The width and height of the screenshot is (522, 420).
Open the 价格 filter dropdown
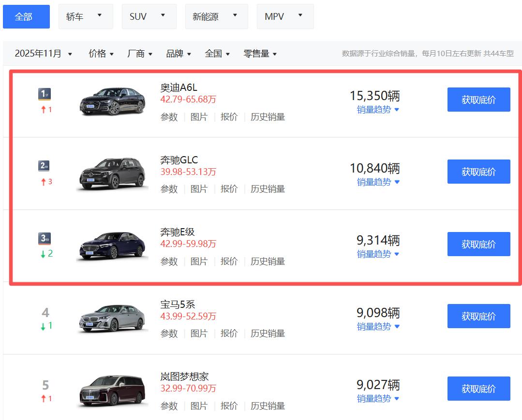[x=101, y=54]
